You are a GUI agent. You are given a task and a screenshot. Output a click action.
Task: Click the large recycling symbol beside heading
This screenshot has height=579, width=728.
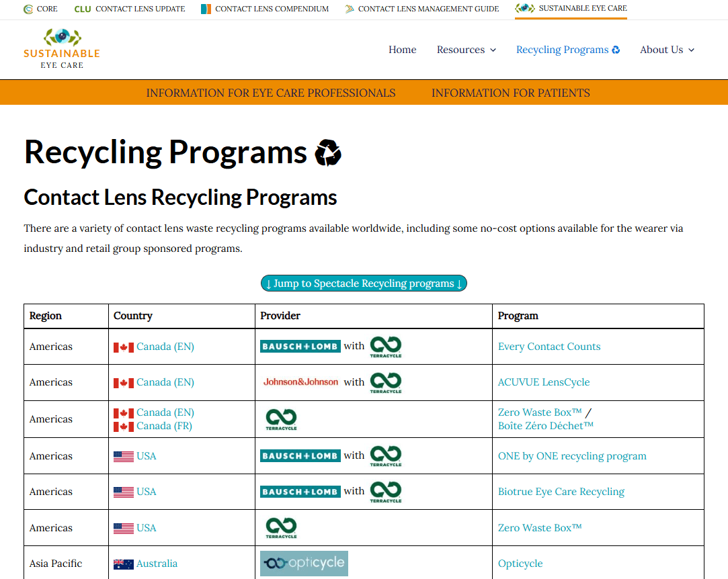(329, 153)
